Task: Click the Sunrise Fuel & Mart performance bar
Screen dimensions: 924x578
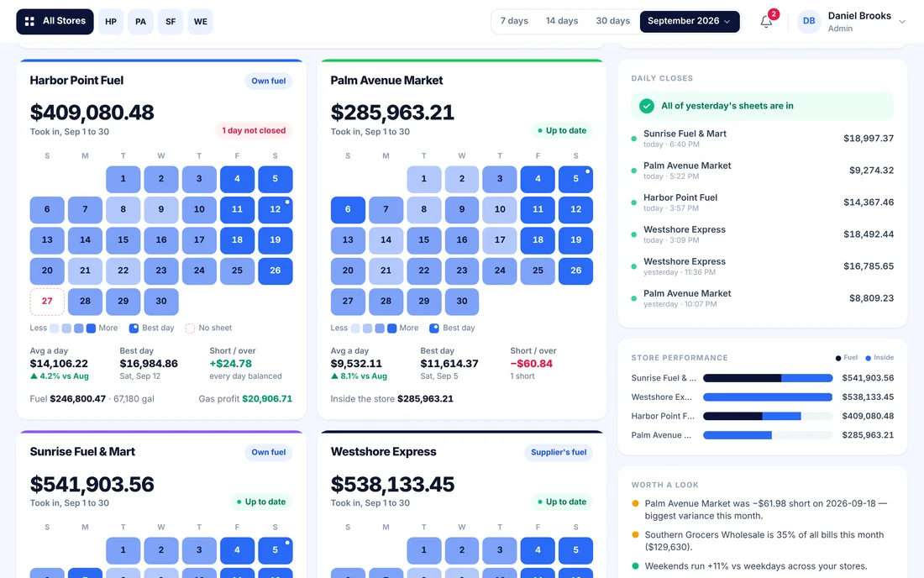Action: (x=768, y=378)
